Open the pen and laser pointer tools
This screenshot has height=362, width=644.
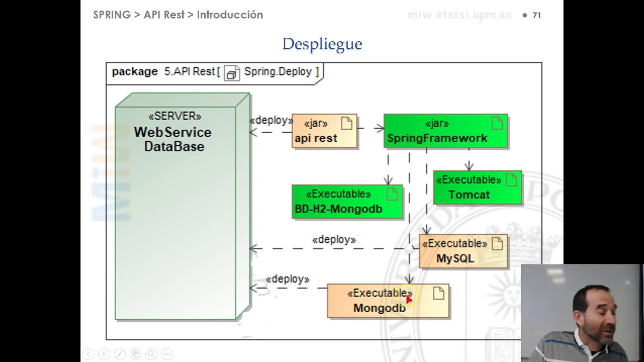coord(120,354)
